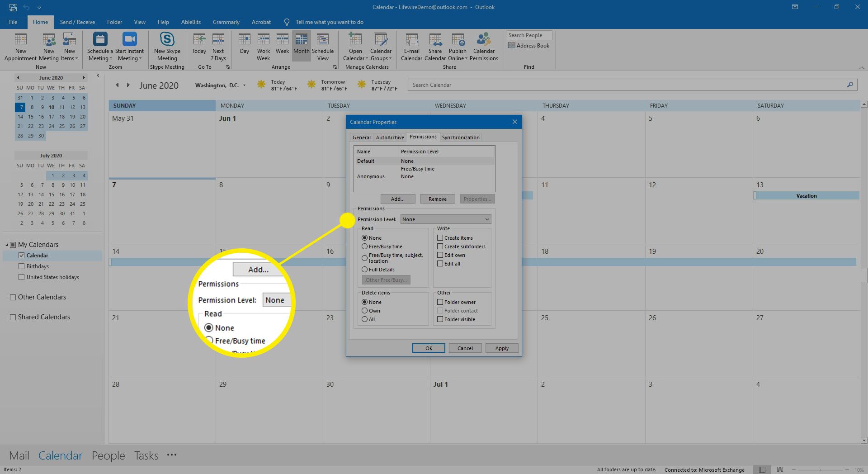868x474 pixels.
Task: Go to next month arrow in calendar header
Action: [x=128, y=85]
